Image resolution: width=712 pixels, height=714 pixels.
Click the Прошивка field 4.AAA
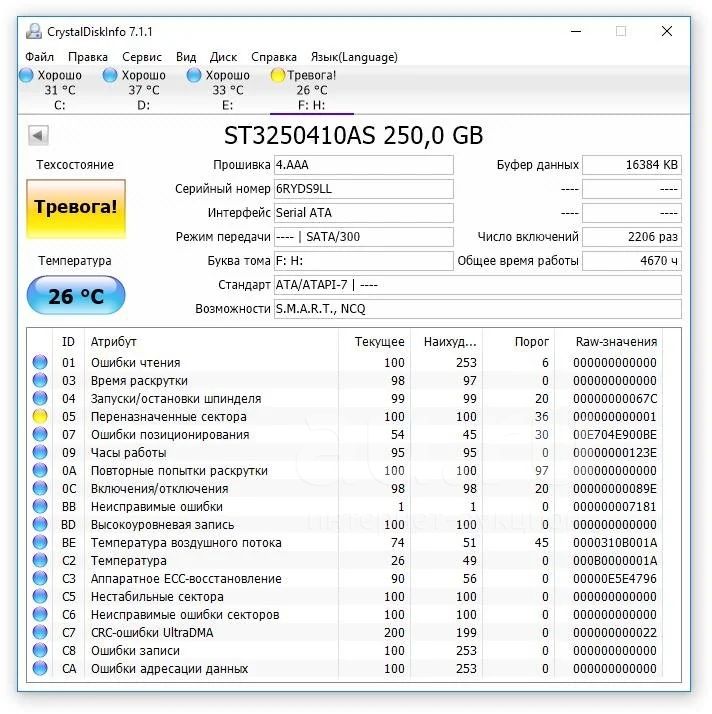click(x=363, y=165)
